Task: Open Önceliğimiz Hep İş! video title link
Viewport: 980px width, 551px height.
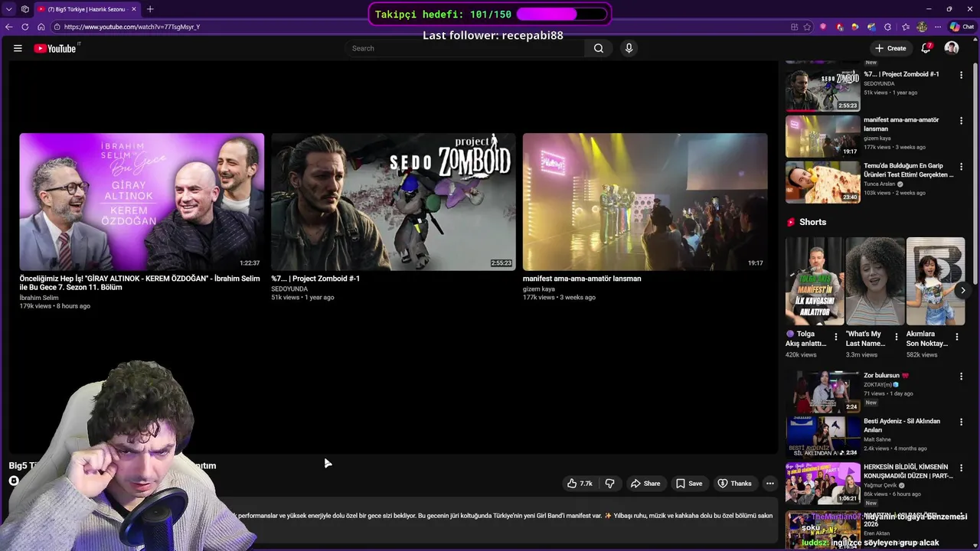Action: tap(139, 283)
